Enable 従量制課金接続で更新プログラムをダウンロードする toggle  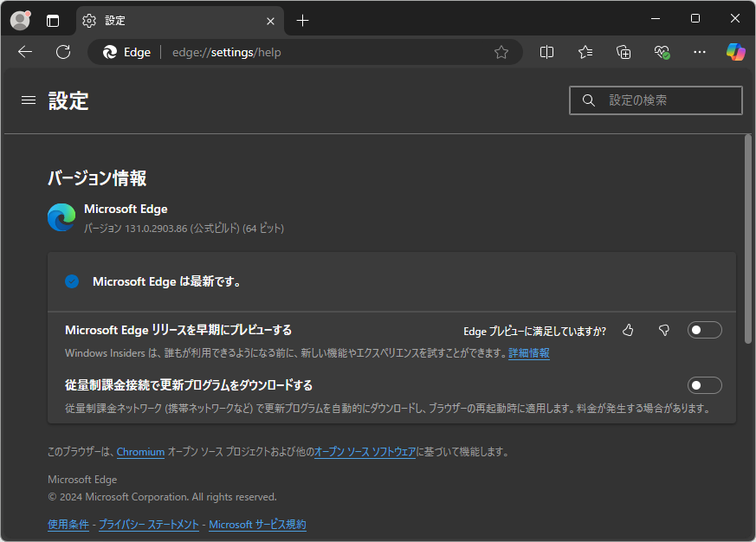click(x=704, y=384)
